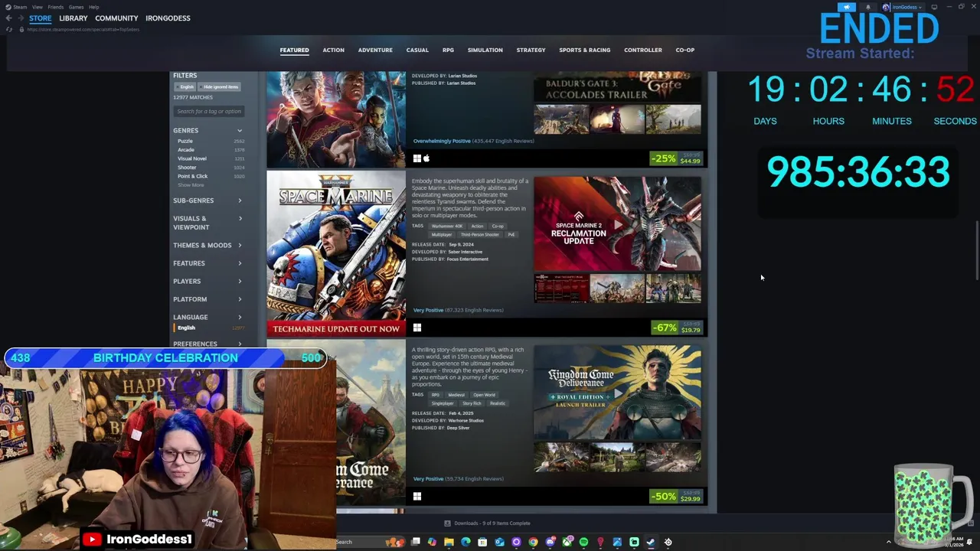
Task: Launch Microsoft Edge from the taskbar
Action: 465,542
